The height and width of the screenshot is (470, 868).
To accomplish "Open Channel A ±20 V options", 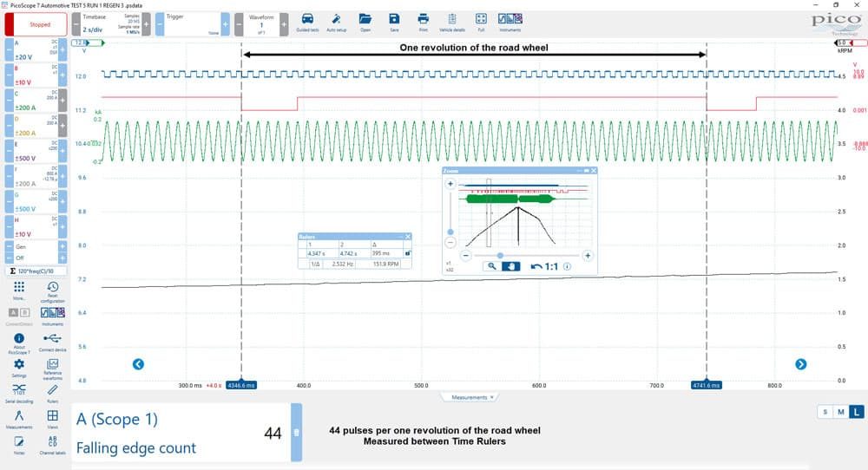I will click(36, 49).
